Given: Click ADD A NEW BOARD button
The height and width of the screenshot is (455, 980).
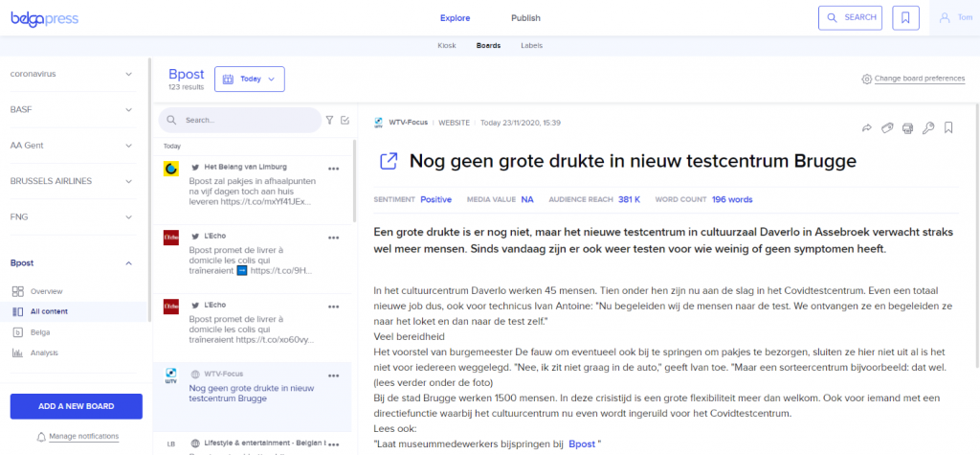Looking at the screenshot, I should pos(77,406).
